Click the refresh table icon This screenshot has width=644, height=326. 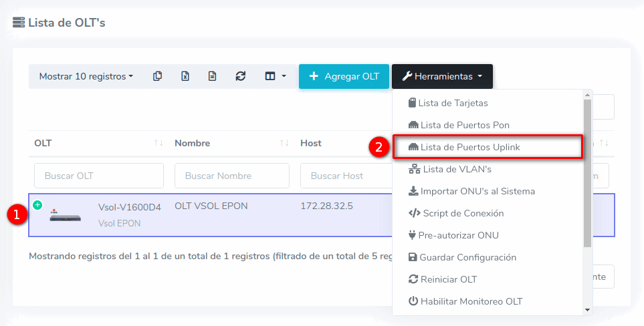click(x=241, y=76)
